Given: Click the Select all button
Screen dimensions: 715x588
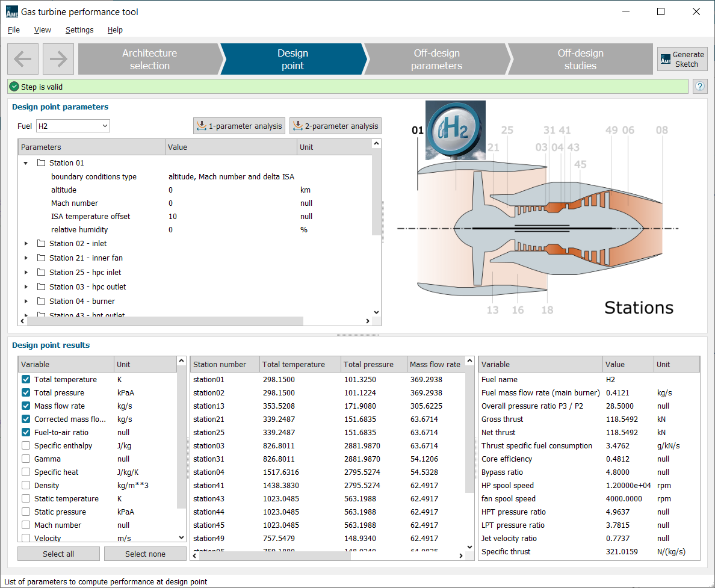Looking at the screenshot, I should pyautogui.click(x=58, y=553).
